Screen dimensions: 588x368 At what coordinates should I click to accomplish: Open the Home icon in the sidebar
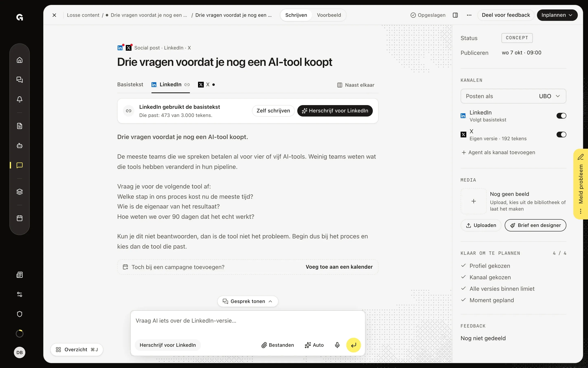coord(20,60)
